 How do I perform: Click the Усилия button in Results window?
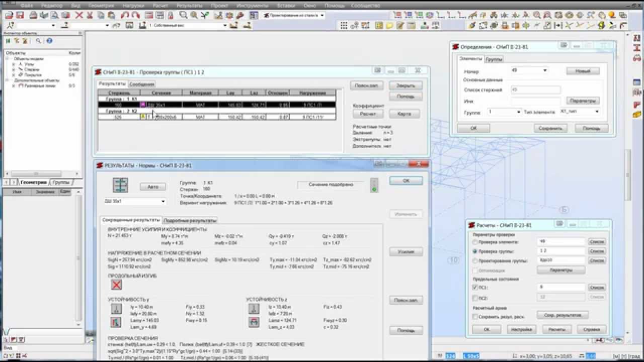[x=406, y=252]
